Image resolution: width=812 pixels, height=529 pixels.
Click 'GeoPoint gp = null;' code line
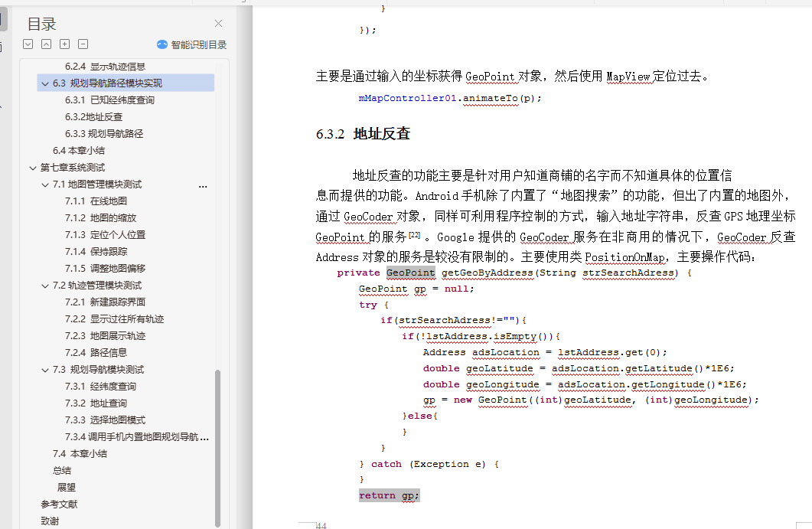[416, 289]
